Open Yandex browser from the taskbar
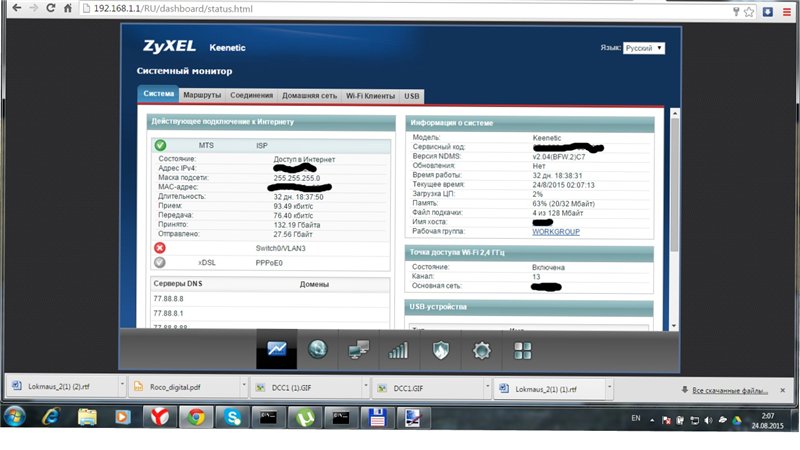 pos(160,417)
